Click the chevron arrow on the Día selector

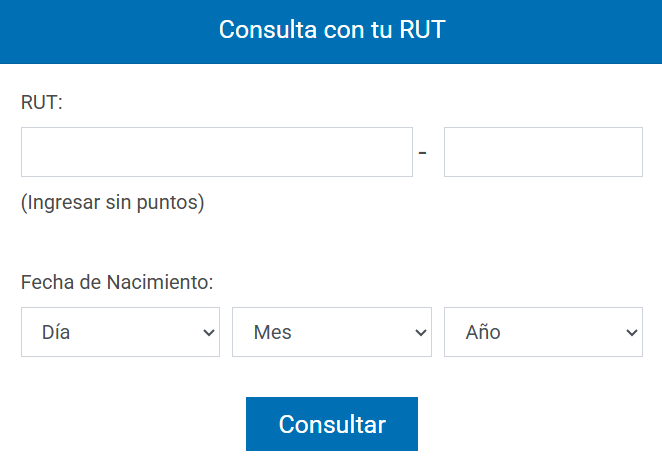coord(208,332)
